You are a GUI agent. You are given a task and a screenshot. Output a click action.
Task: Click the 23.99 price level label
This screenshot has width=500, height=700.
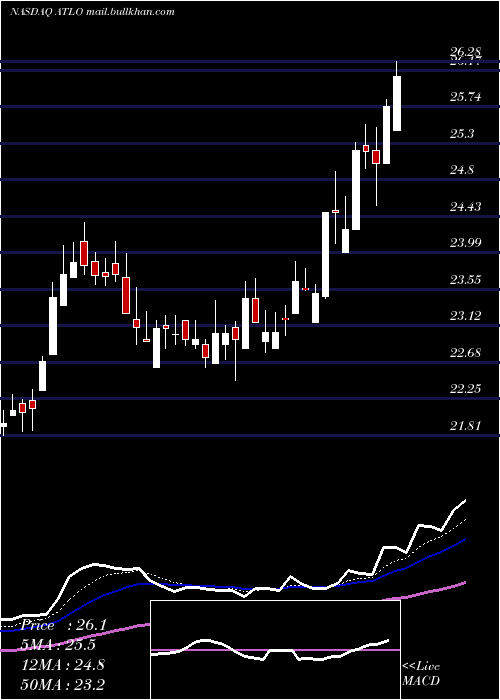pos(466,242)
